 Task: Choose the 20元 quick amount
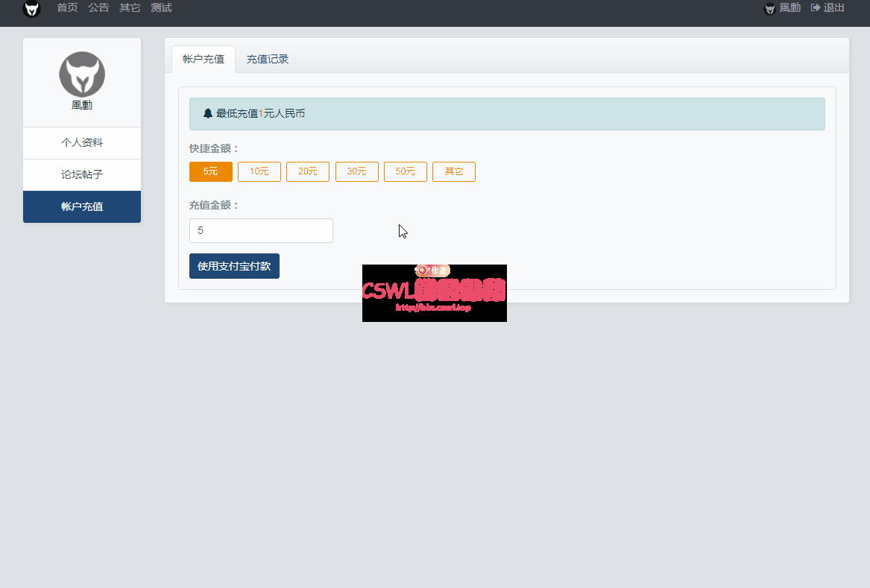coord(308,171)
